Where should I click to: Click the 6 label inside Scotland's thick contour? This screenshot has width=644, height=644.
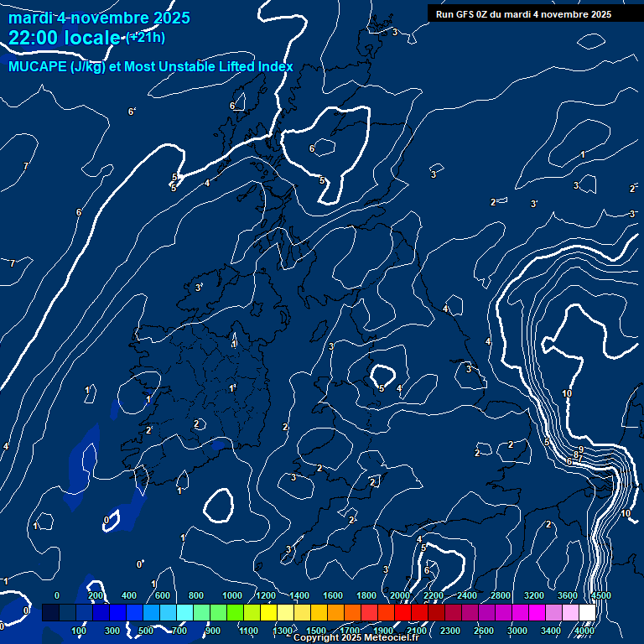point(312,148)
